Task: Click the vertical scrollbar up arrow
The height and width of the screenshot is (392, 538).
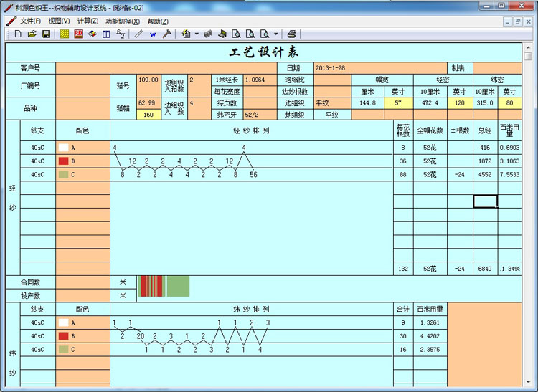Action: [528, 47]
